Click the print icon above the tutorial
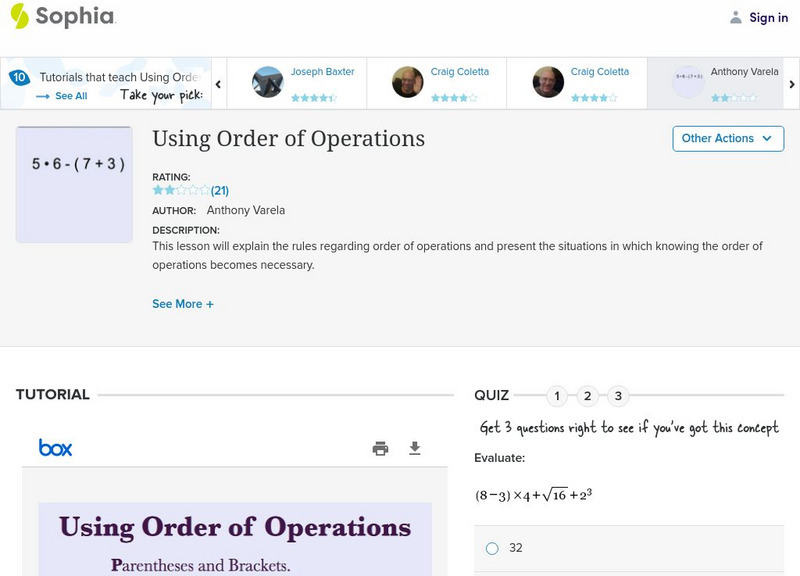800x576 pixels. click(x=380, y=449)
